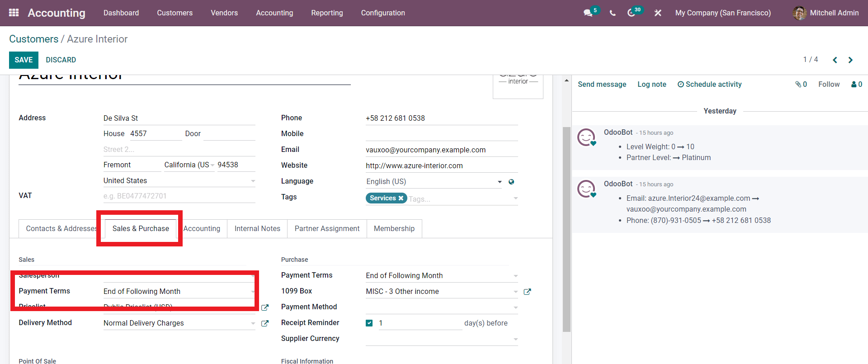
Task: Click Schedule activity in chatter
Action: [709, 85]
